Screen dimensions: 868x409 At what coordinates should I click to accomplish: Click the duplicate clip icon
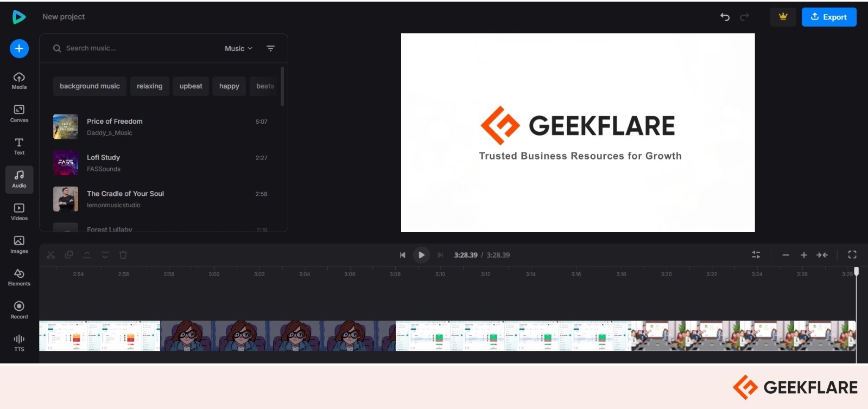point(69,255)
